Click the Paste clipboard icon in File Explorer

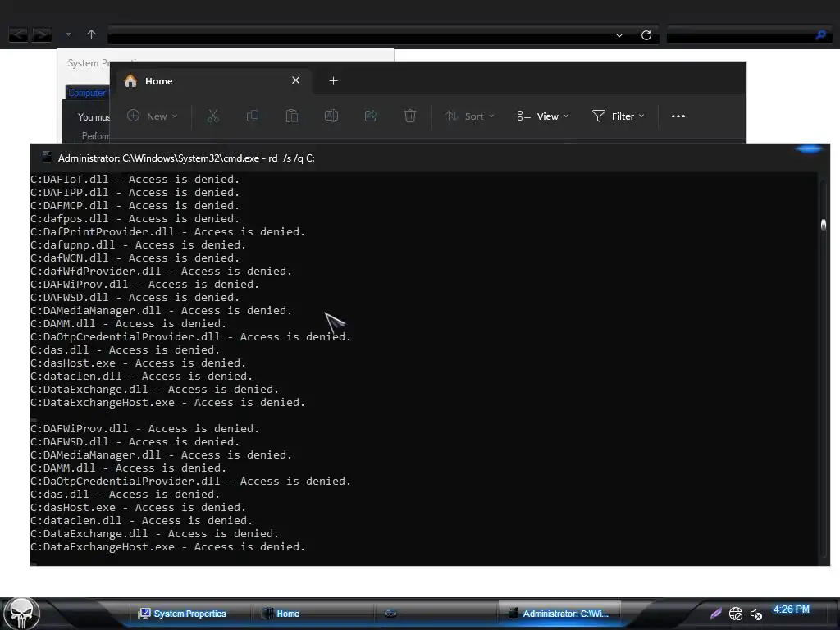[292, 116]
